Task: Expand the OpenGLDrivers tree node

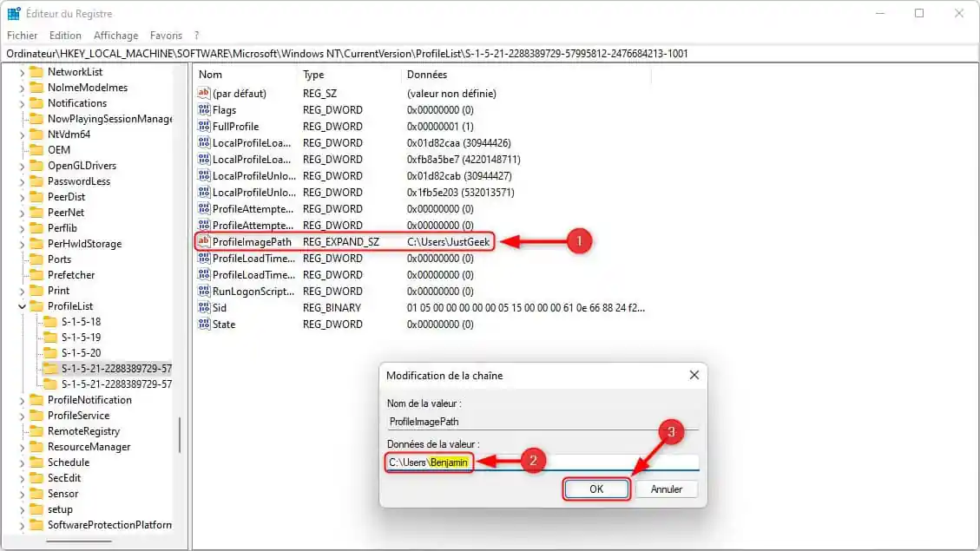Action: (22, 166)
